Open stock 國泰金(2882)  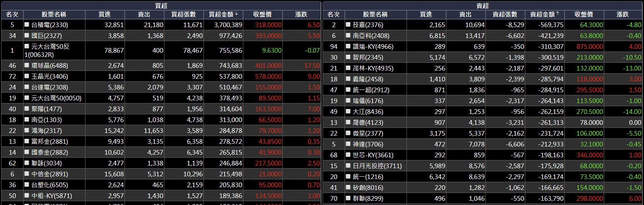pyautogui.click(x=50, y=152)
